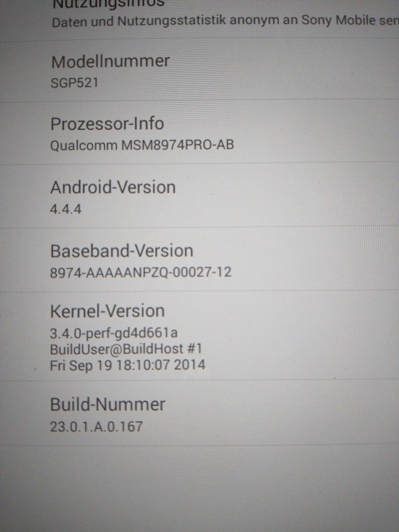Click the 23.0.1.A.0.167 build number value
Viewport: 399px width, 532px height.
tap(96, 427)
